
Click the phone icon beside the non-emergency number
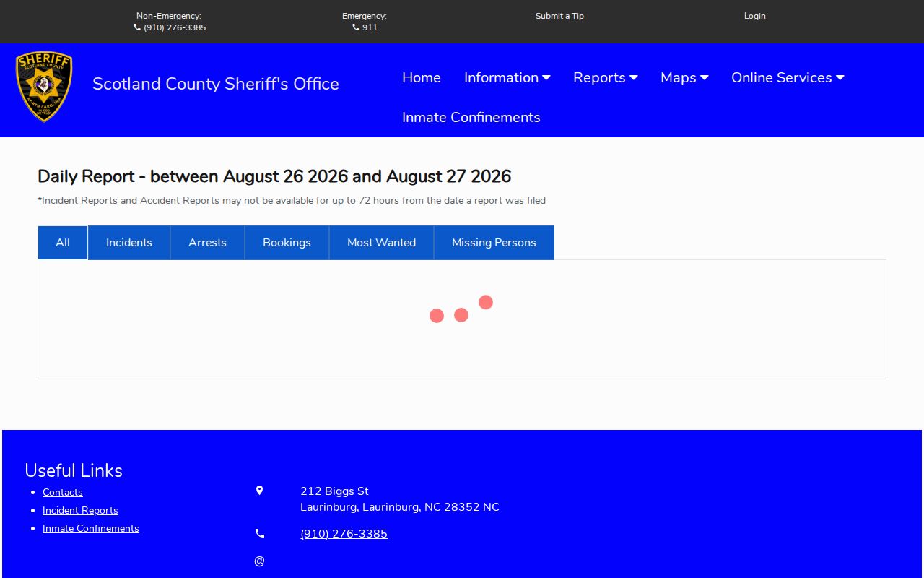[x=137, y=27]
